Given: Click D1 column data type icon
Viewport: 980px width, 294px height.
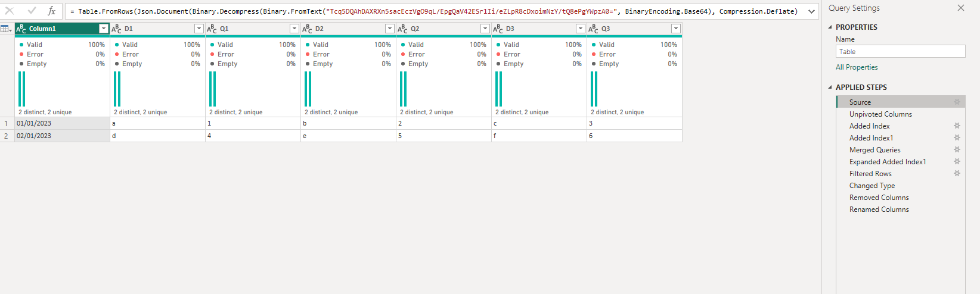Looking at the screenshot, I should coord(116,29).
